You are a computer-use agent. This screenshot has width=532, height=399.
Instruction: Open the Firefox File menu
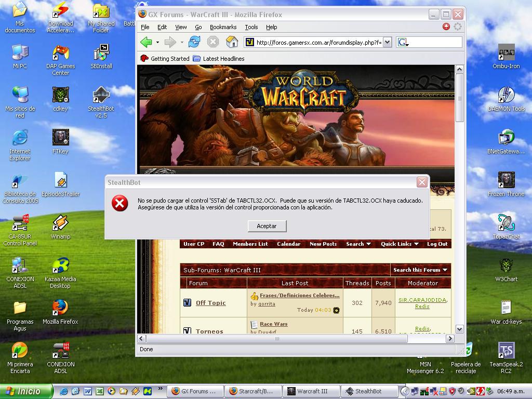click(145, 27)
